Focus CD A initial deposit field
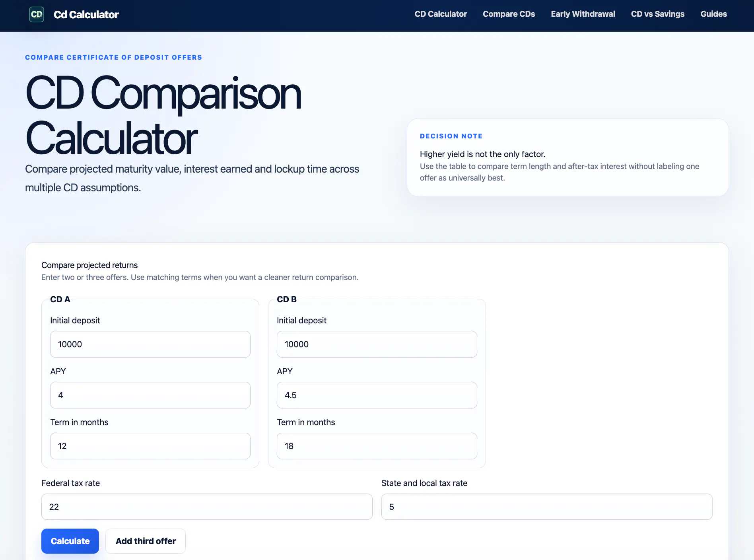The image size is (754, 560). (x=150, y=344)
